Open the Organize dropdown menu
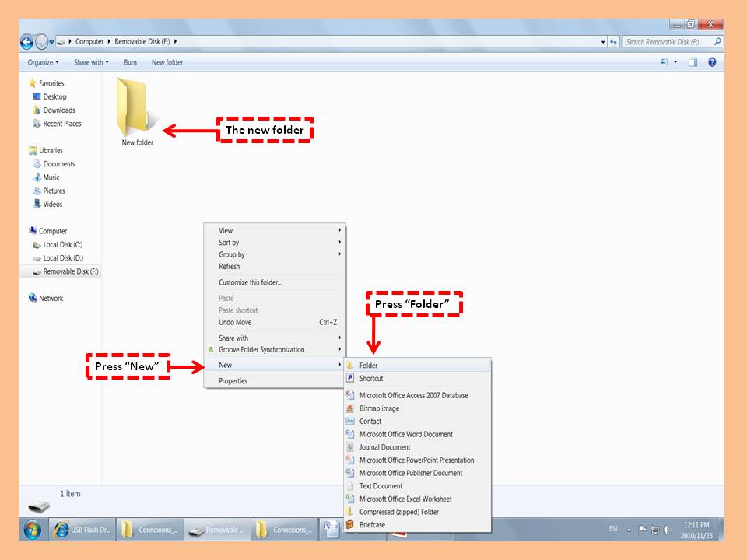Image resolution: width=747 pixels, height=560 pixels. coord(43,62)
